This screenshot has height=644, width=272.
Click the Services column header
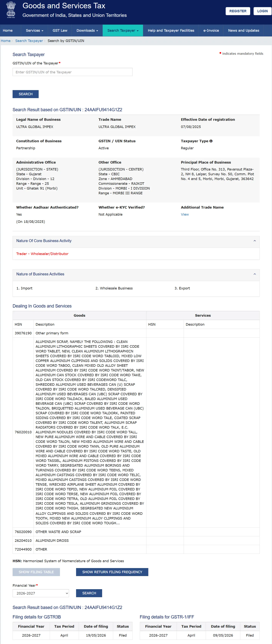point(203,316)
